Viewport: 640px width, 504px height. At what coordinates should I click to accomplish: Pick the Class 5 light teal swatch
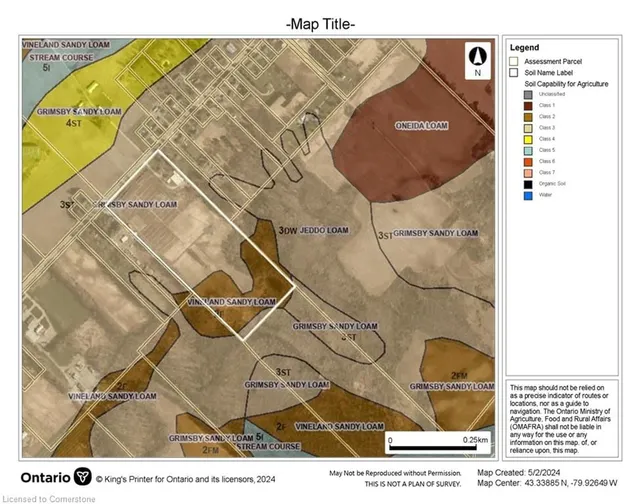tap(528, 150)
